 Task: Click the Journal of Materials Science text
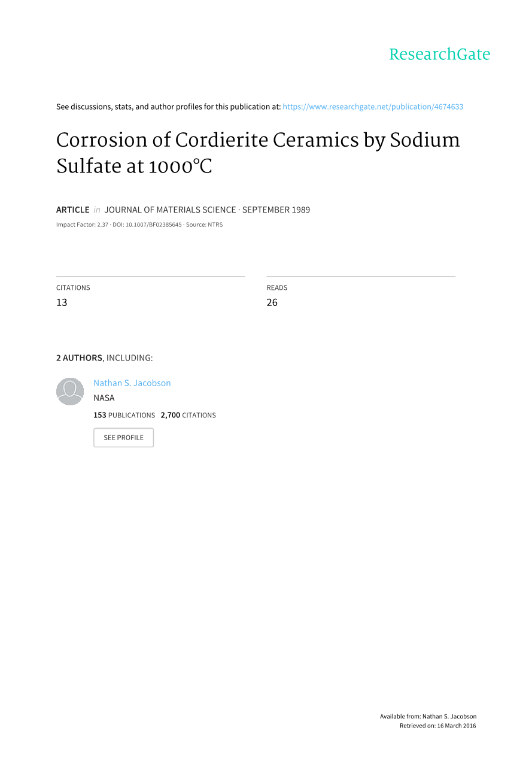tap(170, 210)
